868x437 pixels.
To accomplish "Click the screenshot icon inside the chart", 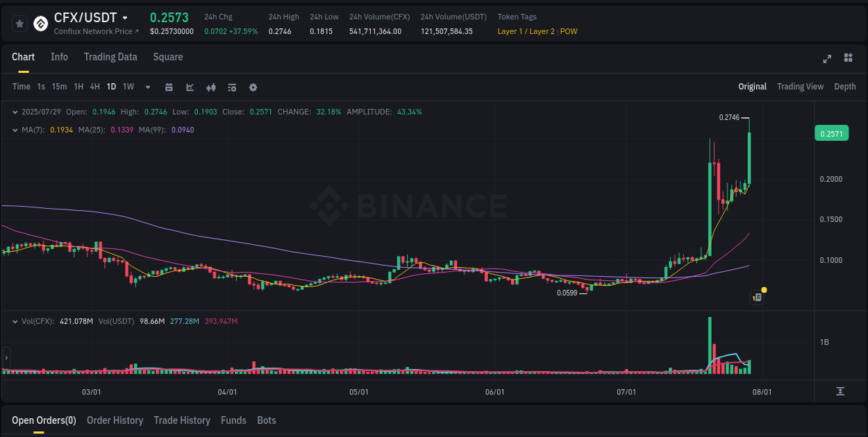I will [756, 296].
